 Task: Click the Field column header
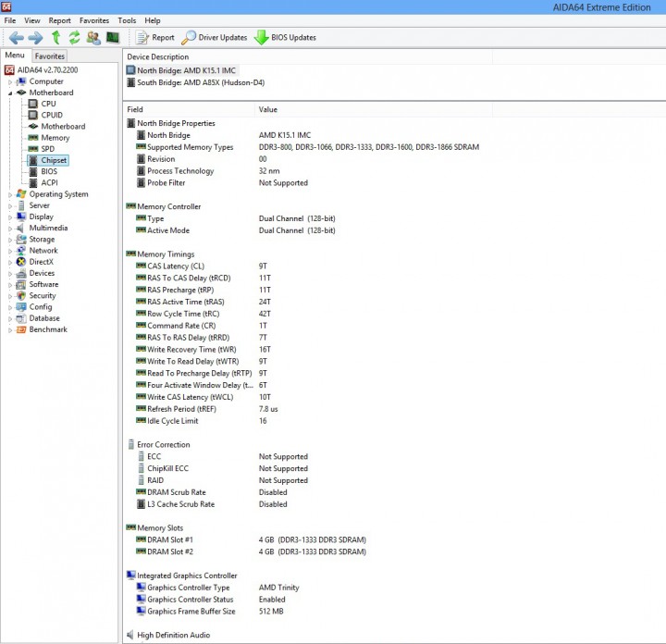(189, 109)
